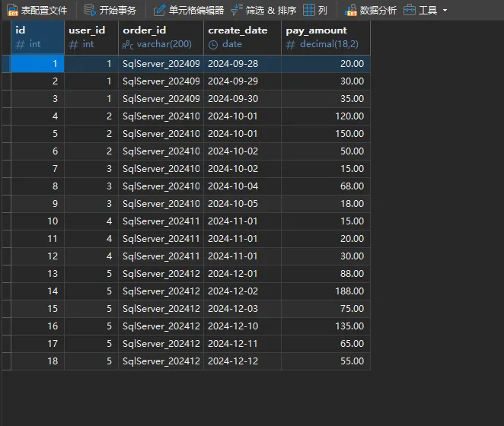The height and width of the screenshot is (426, 504).
Task: Sort by the create_date column header
Action: 242,37
